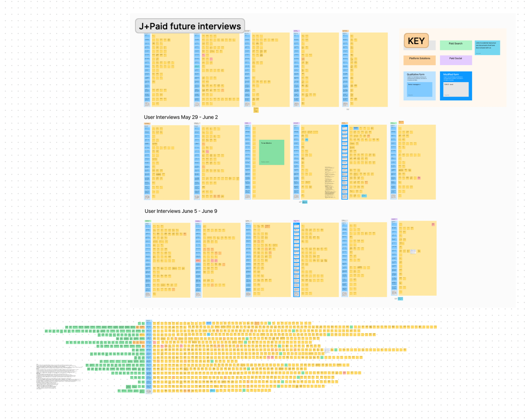Select the bright blue column in fourth June 5 board
Viewport: 525px width, 420px height.
[x=296, y=260]
